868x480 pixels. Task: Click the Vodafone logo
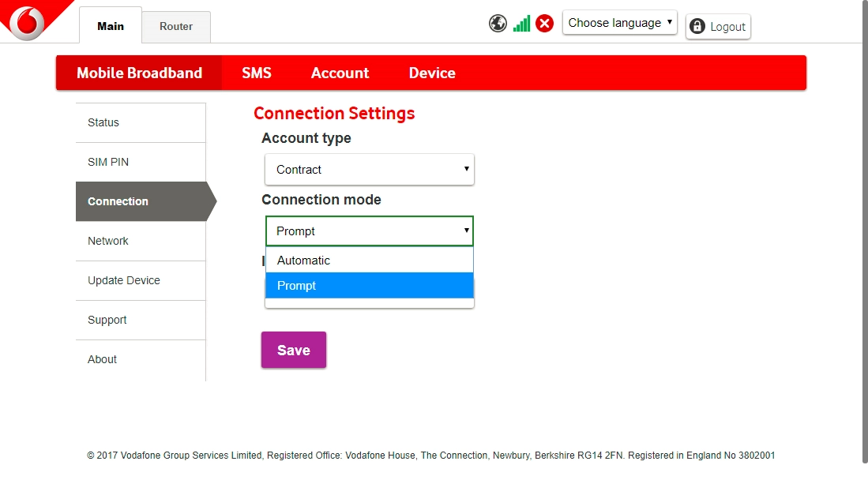28,21
